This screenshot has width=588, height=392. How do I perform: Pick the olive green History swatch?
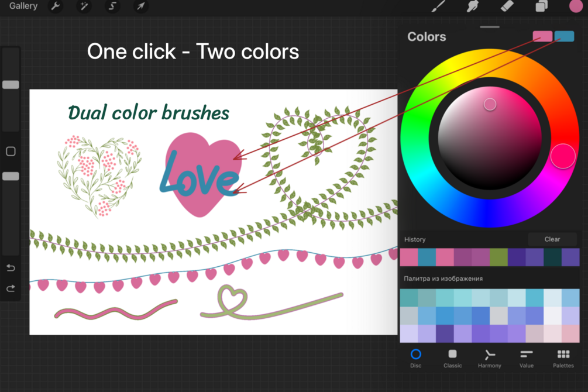[498, 257]
